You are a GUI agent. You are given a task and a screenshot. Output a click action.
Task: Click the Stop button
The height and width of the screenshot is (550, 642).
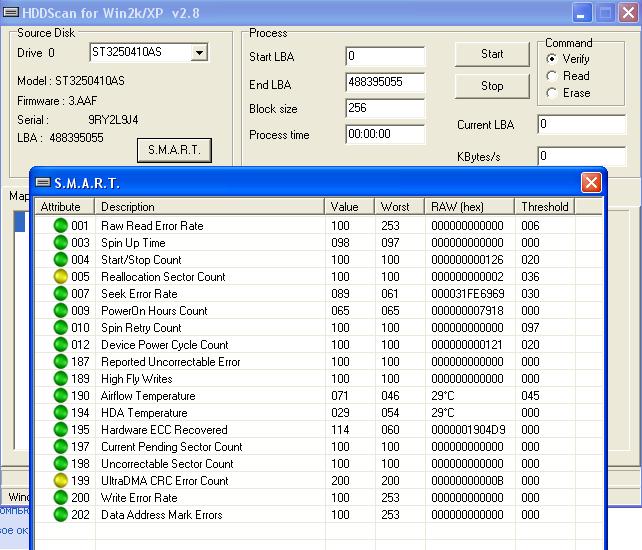[x=492, y=86]
